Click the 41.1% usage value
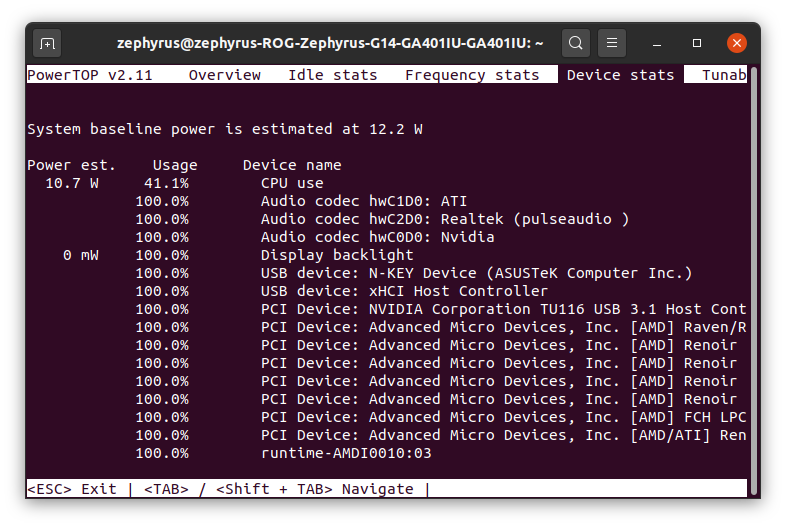Screen dimensions: 786x527 click(166, 183)
